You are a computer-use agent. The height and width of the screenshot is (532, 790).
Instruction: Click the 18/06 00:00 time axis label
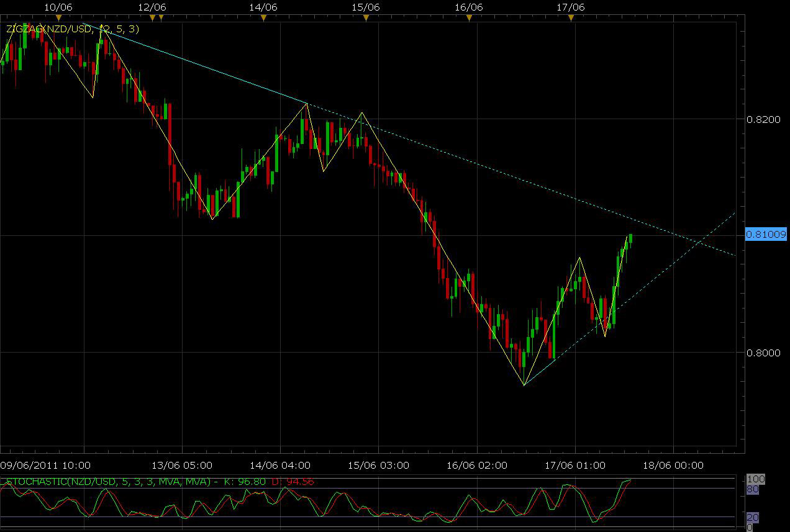tap(673, 465)
